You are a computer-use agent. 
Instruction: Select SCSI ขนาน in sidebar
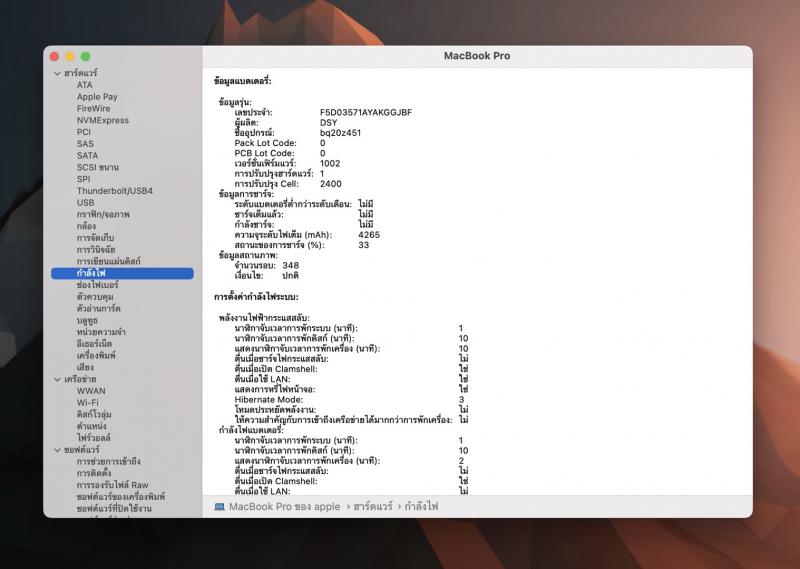pos(97,167)
